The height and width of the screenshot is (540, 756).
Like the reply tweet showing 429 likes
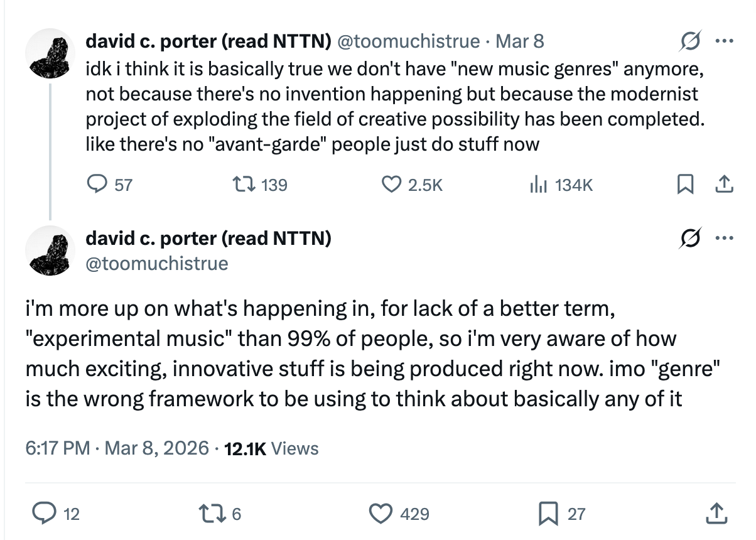tap(379, 514)
